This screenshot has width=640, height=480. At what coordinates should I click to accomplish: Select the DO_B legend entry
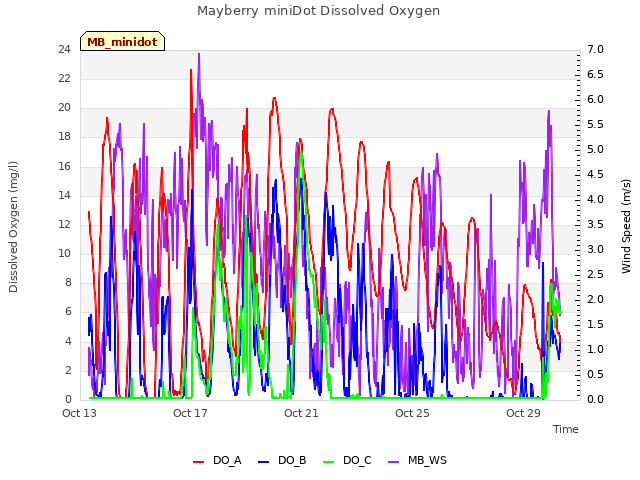tap(282, 460)
